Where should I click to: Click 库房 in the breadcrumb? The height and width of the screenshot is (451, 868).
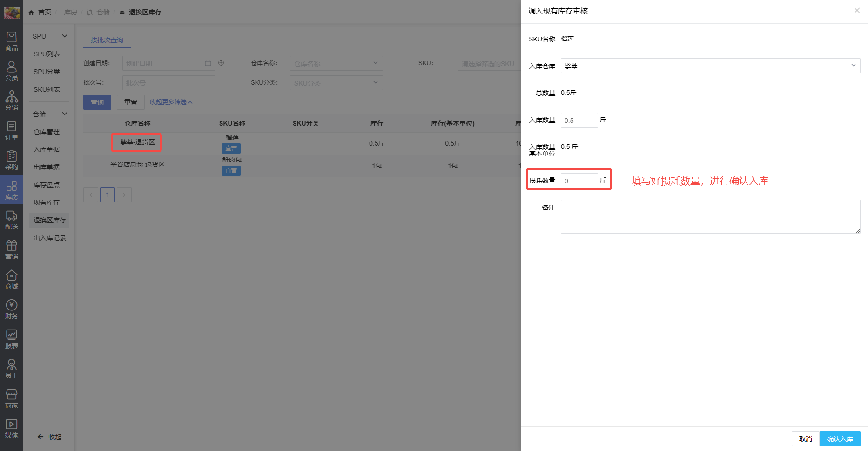[70, 12]
